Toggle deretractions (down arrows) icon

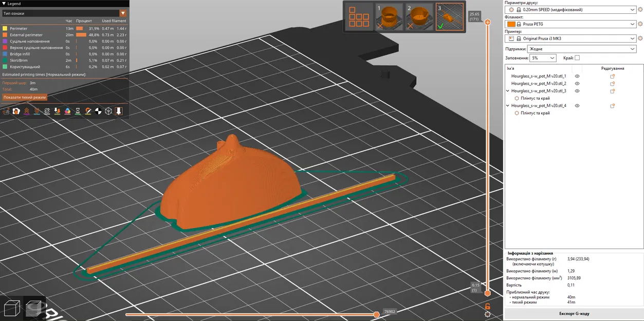(x=37, y=111)
